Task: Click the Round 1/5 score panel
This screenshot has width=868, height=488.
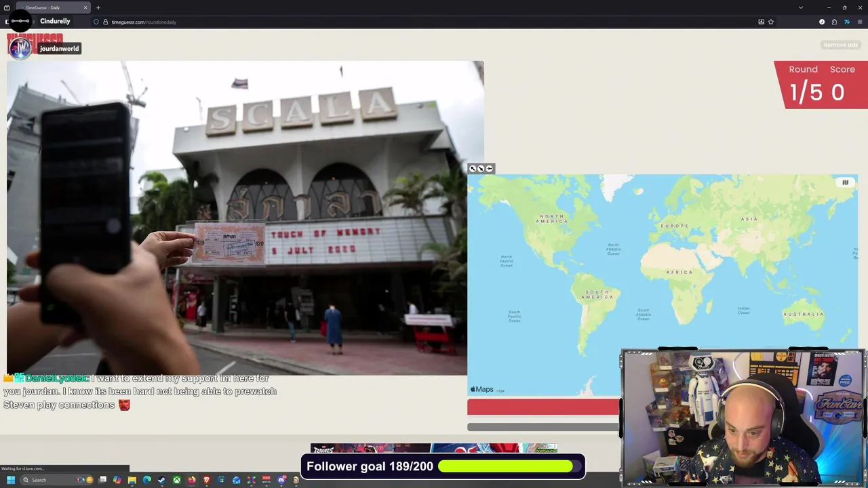Action: [x=822, y=84]
